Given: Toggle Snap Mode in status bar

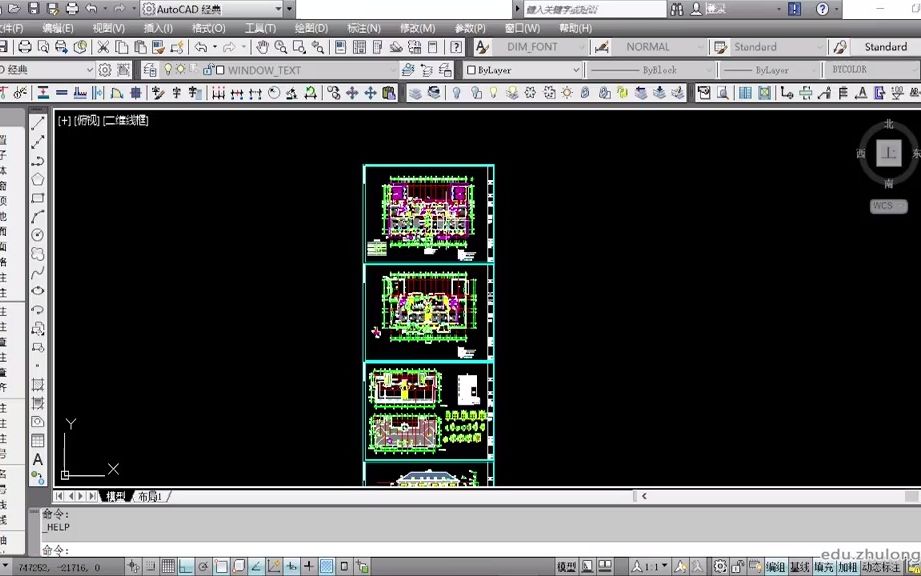Looking at the screenshot, I should pyautogui.click(x=150, y=567).
